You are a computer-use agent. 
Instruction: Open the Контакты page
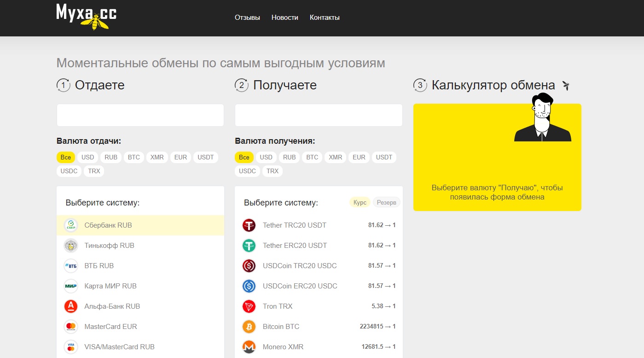coord(325,18)
